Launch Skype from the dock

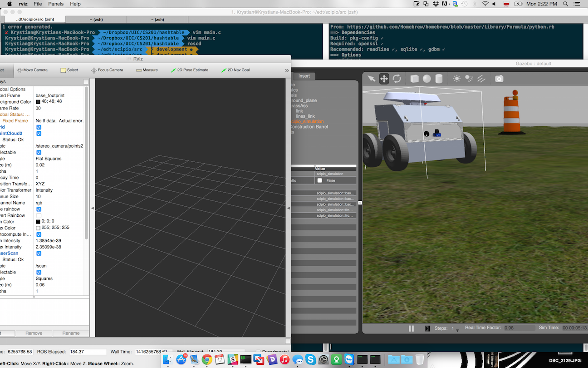click(311, 359)
